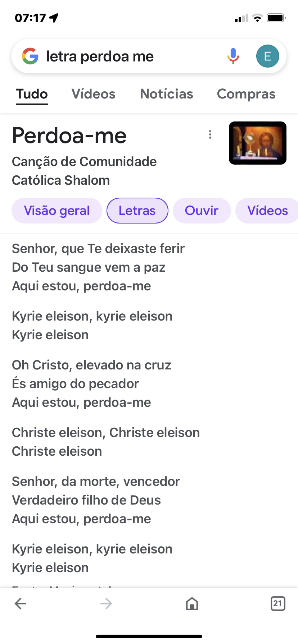298x644 pixels.
Task: Select the Tudo search tab
Action: point(32,94)
